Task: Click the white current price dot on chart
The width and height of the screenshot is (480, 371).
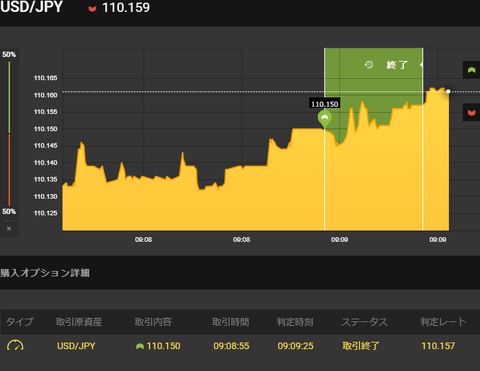Action: pos(448,91)
